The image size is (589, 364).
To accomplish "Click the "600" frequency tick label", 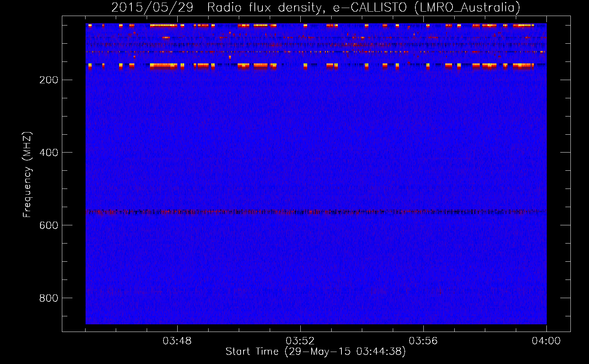I will click(49, 225).
